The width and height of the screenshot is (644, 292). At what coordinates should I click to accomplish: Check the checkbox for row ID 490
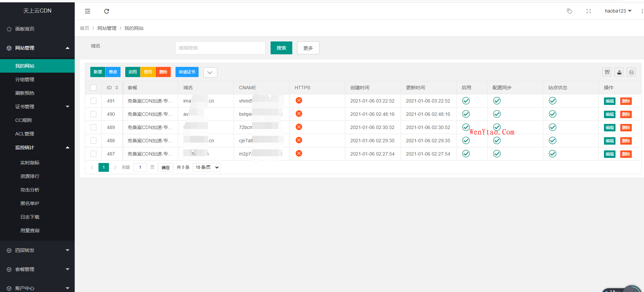coord(93,114)
